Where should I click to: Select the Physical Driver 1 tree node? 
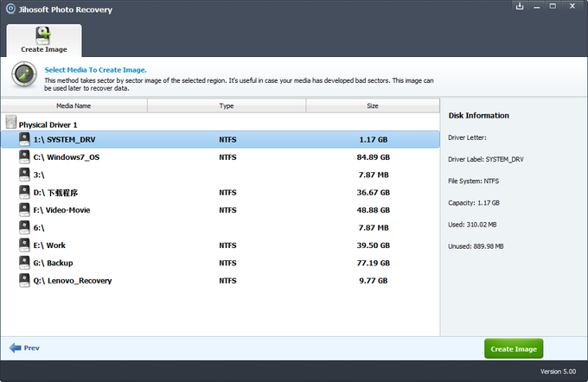click(48, 124)
